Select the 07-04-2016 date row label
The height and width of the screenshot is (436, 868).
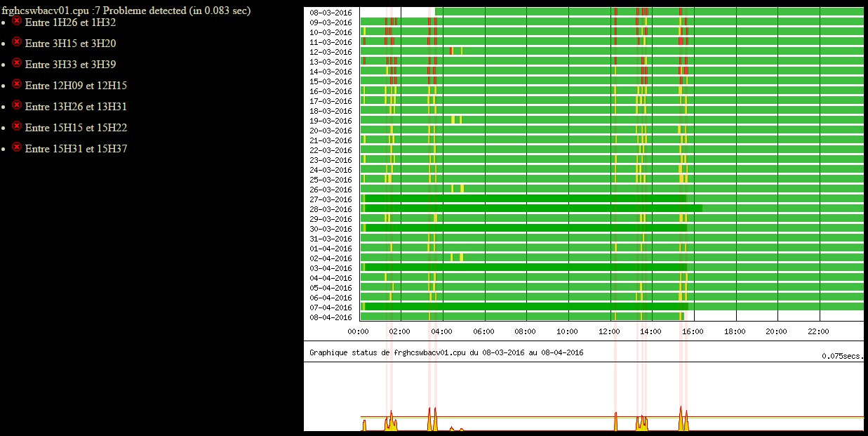coord(331,308)
